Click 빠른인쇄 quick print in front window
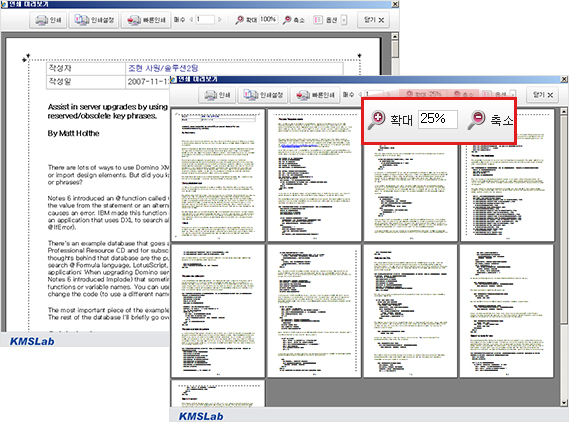 click(315, 95)
